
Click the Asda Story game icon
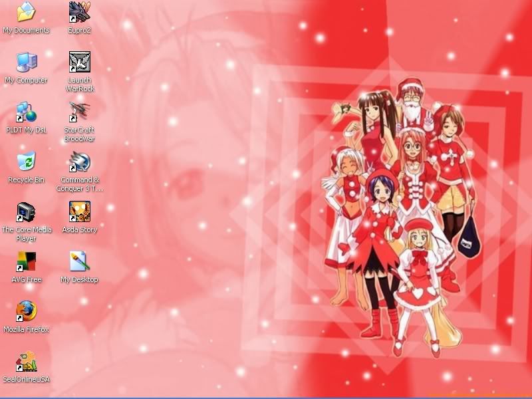click(x=79, y=212)
